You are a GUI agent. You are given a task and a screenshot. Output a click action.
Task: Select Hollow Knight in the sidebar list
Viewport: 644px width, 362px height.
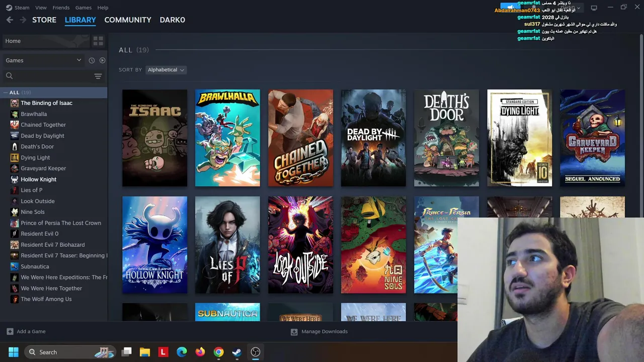point(38,179)
